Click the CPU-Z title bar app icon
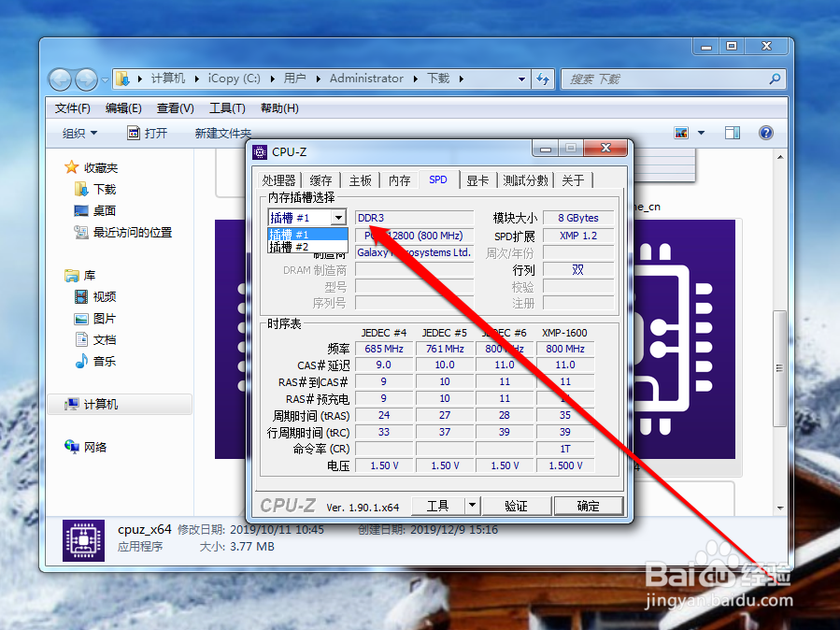Screen dimensions: 840x630 click(x=259, y=152)
